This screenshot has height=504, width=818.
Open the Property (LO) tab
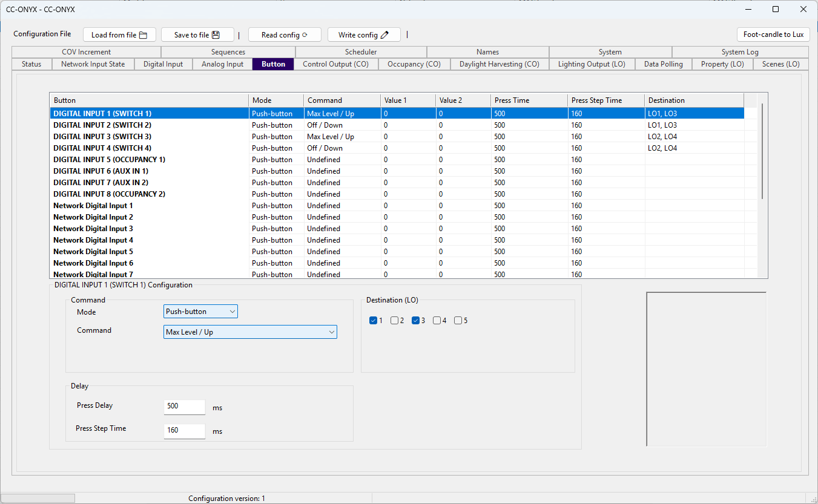[x=722, y=64]
